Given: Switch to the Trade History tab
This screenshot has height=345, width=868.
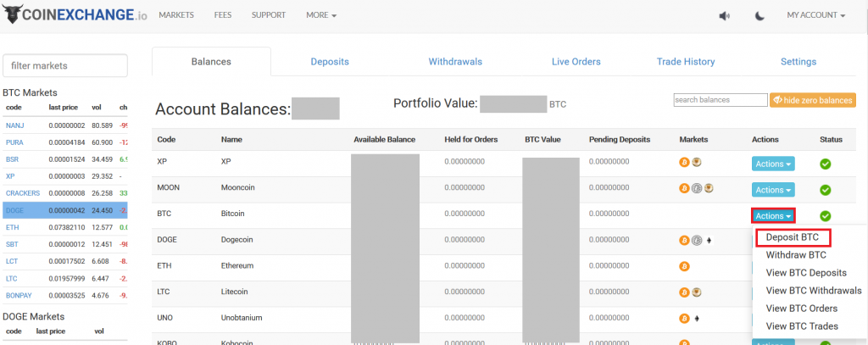Looking at the screenshot, I should 686,62.
